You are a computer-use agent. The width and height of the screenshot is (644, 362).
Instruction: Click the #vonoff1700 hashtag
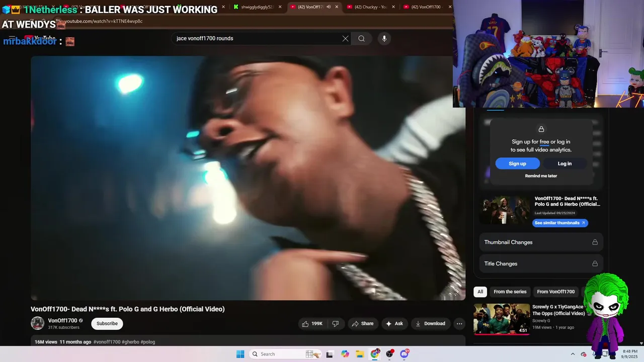pyautogui.click(x=107, y=342)
